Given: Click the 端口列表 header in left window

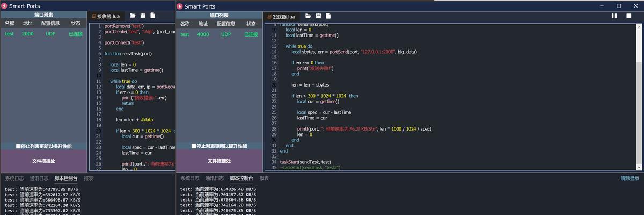Looking at the screenshot, I should [x=43, y=15].
